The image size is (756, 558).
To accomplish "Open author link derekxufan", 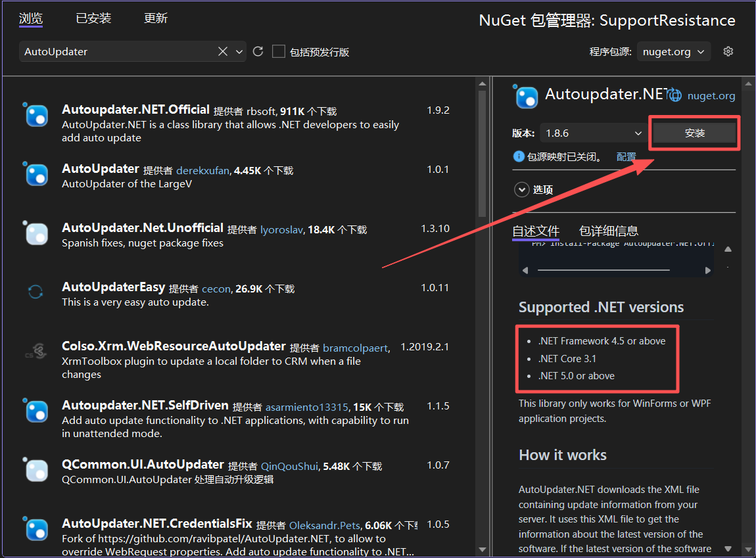I will point(202,171).
